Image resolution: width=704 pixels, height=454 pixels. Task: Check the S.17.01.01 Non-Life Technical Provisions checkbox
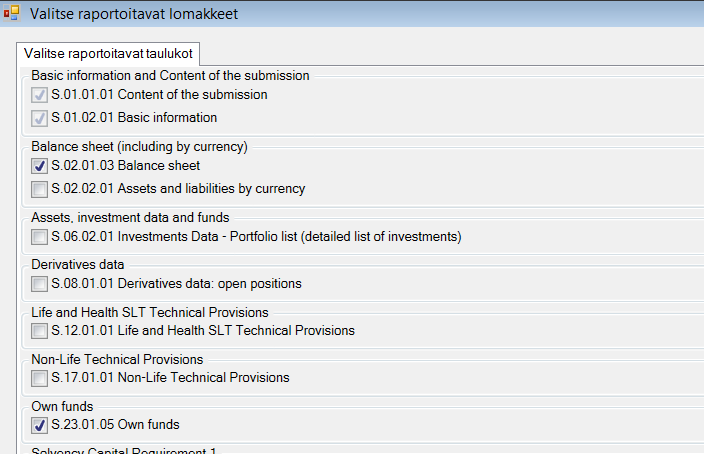40,378
